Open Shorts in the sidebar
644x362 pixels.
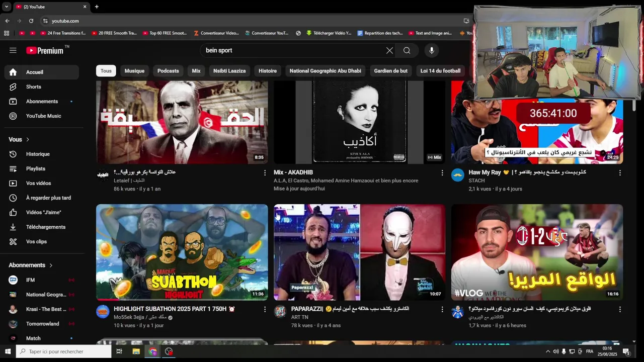[x=42, y=86]
